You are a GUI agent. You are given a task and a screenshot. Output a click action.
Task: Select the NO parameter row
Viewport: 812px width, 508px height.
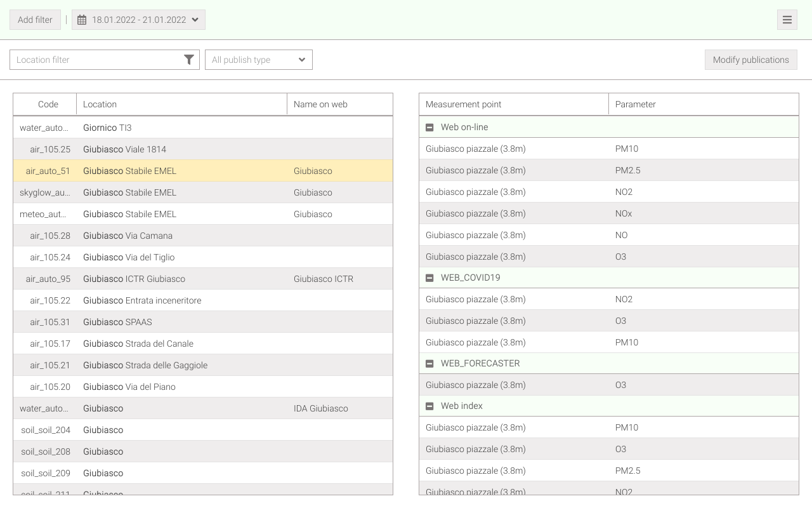(x=609, y=235)
